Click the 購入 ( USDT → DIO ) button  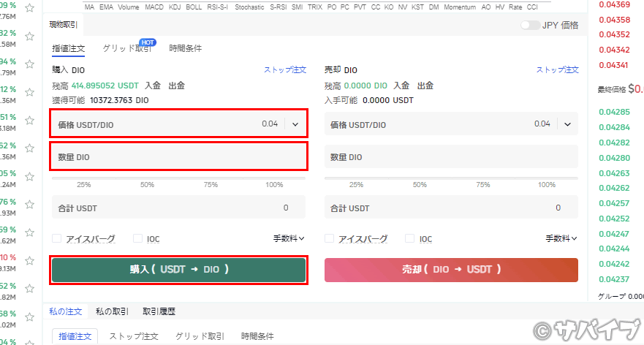tap(178, 270)
